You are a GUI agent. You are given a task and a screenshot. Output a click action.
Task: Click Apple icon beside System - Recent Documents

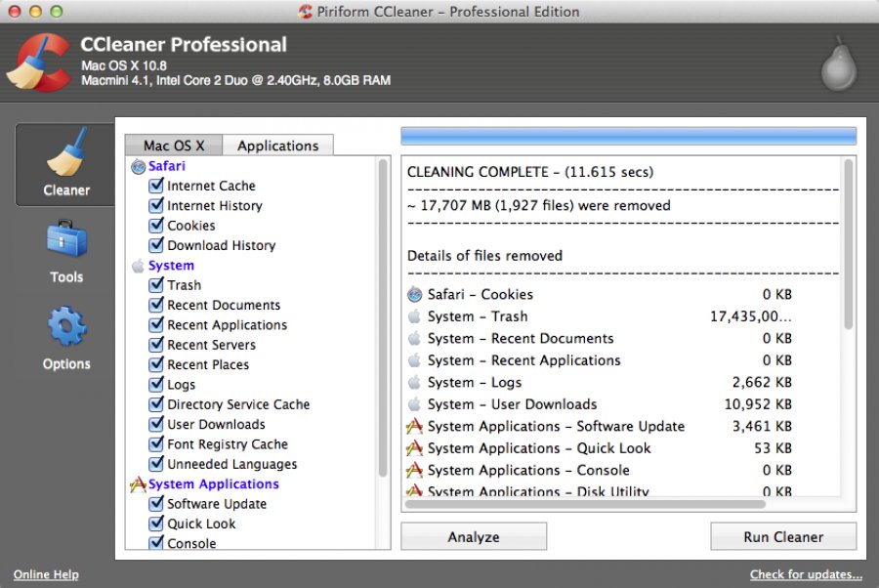coord(415,338)
